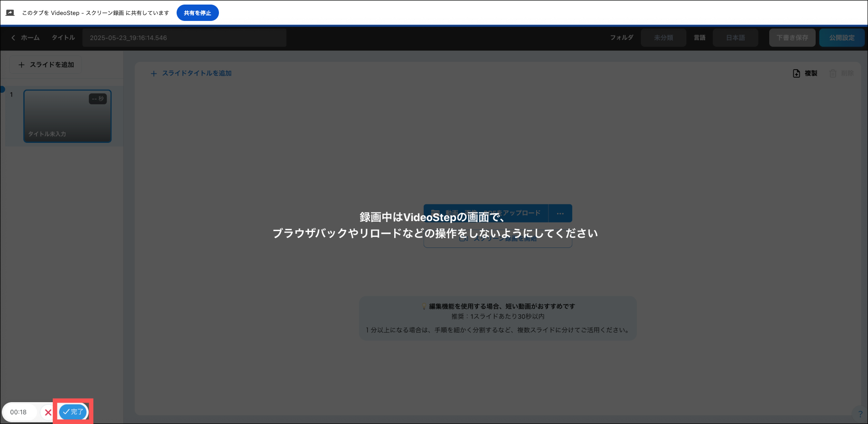The image size is (868, 424).
Task: Click the アップロード button
Action: point(486,213)
